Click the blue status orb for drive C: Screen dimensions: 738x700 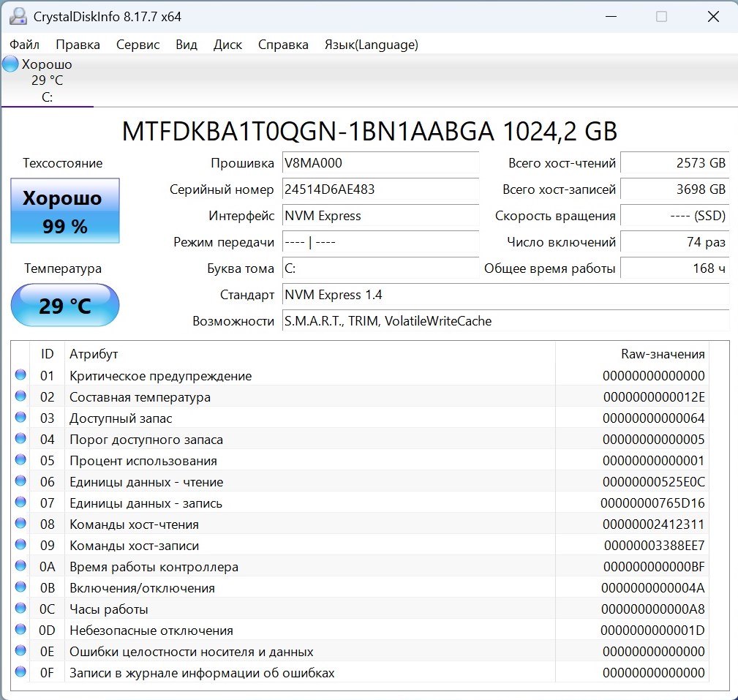[x=10, y=64]
